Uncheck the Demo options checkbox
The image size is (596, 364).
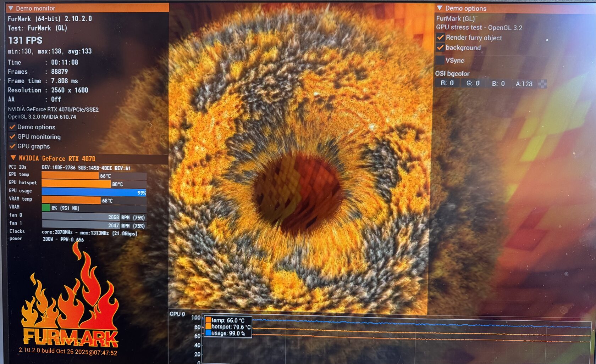tap(12, 127)
